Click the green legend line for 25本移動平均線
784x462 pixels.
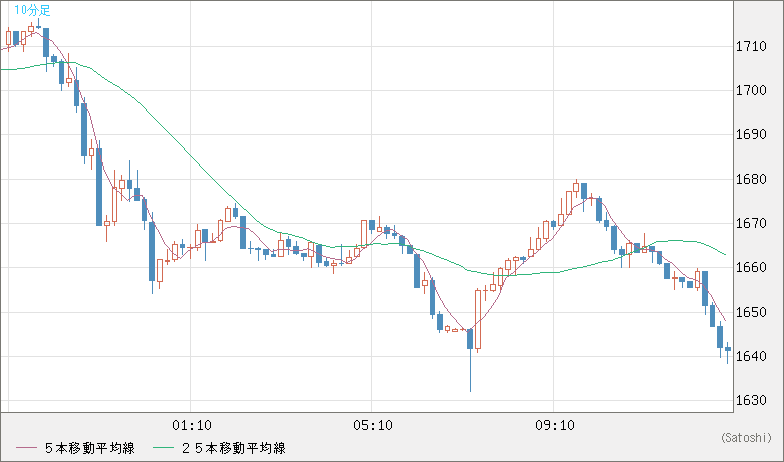[163, 448]
